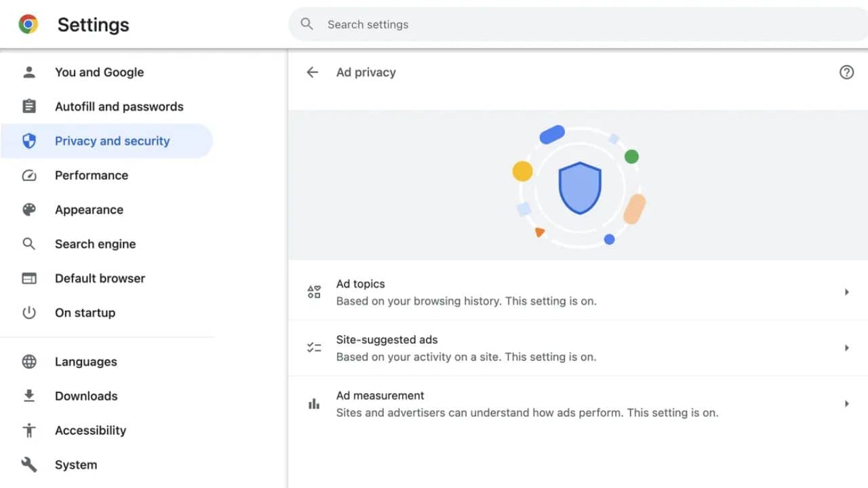Click the magnifier icon in search bar

click(x=307, y=24)
